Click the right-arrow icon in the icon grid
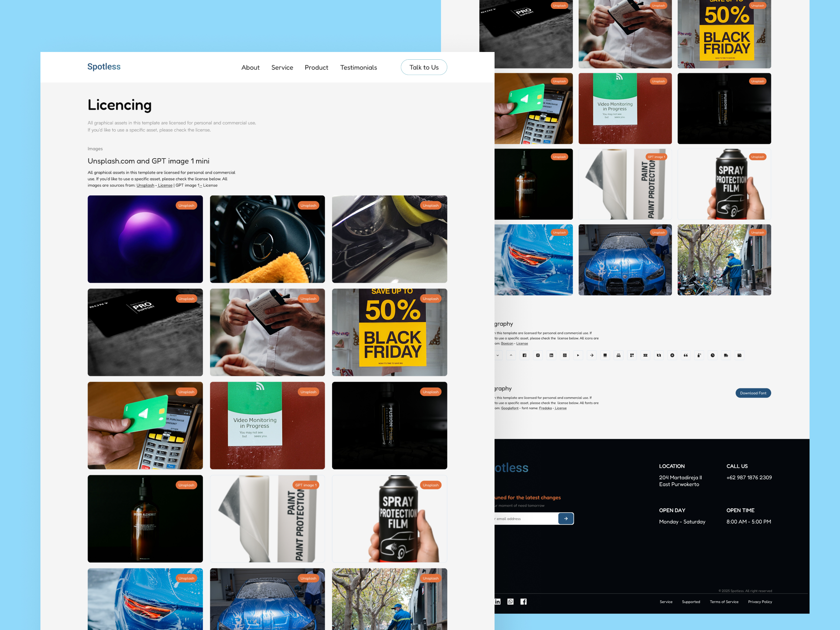 pos(592,355)
